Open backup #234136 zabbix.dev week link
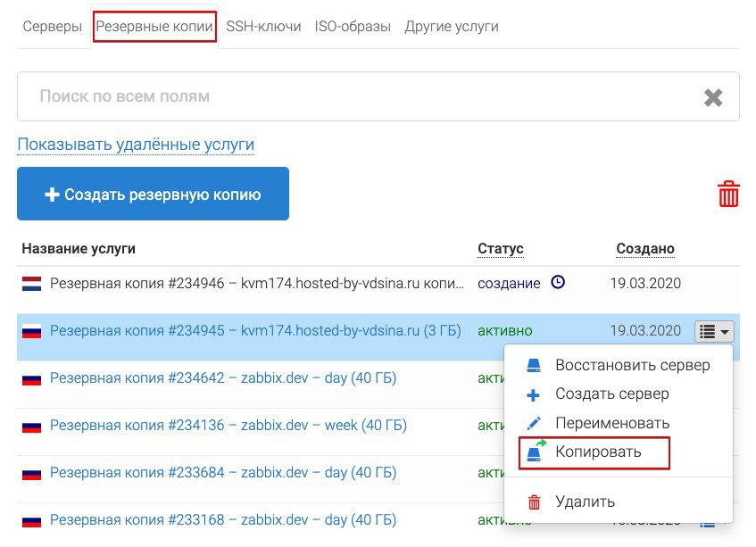Image resolution: width=756 pixels, height=547 pixels. (228, 426)
